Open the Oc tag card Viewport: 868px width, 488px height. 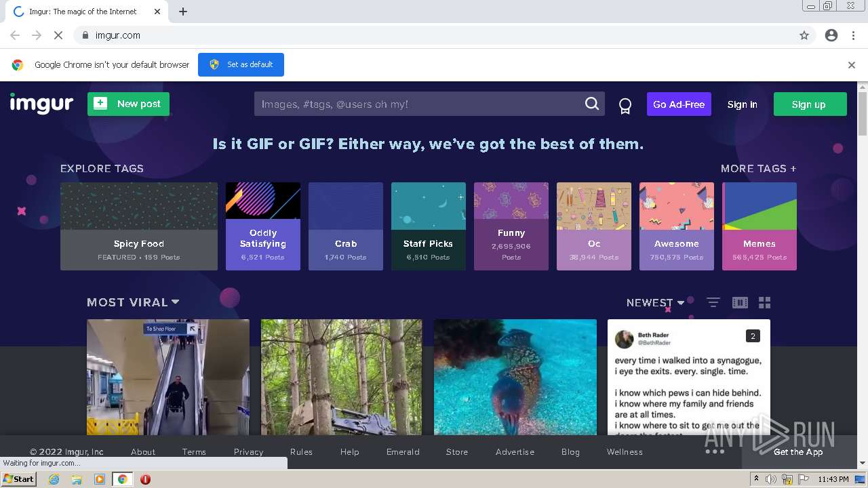(594, 226)
